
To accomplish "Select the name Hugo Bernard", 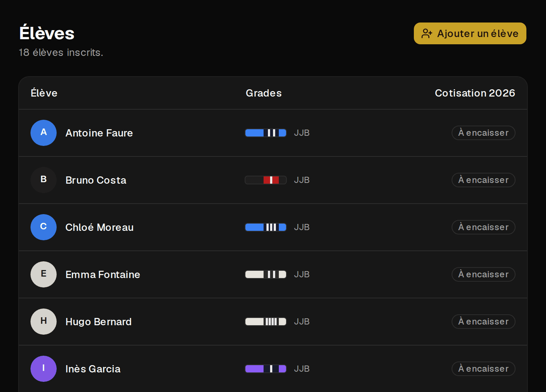I will (98, 322).
